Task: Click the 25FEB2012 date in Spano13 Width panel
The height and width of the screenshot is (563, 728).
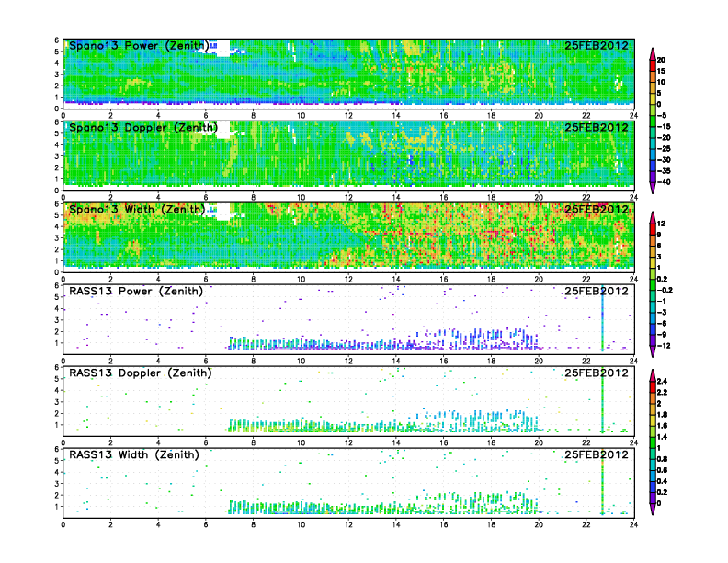Action: 597,209
